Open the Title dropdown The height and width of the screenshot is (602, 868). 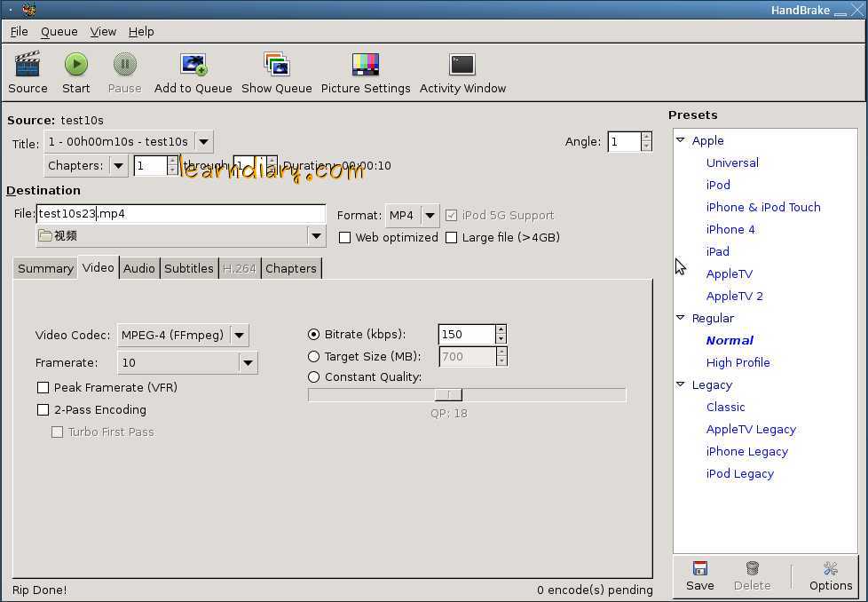pos(129,142)
